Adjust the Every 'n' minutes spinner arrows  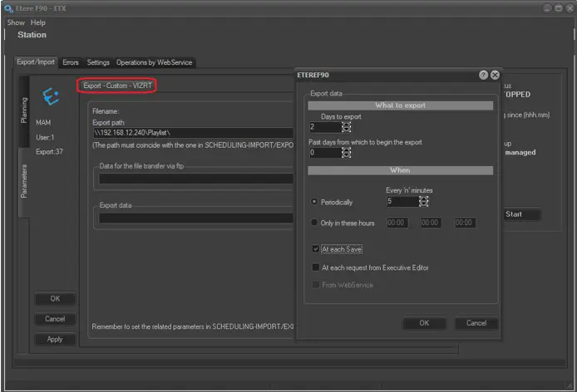coord(424,202)
